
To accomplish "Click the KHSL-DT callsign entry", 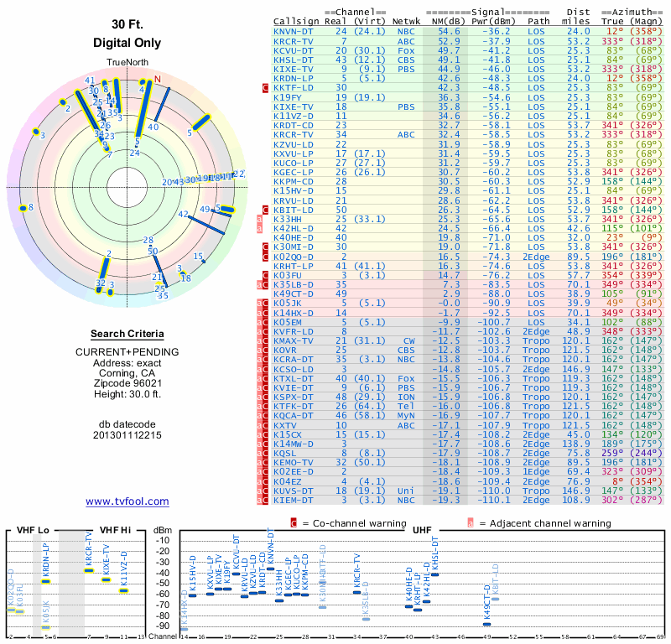I will (293, 60).
